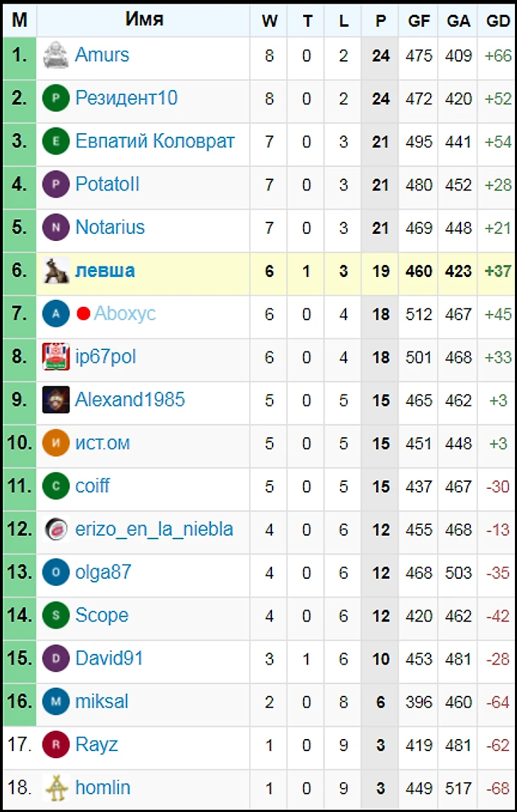The height and width of the screenshot is (812, 517).
Task: Click the GD column header
Action: [498, 21]
